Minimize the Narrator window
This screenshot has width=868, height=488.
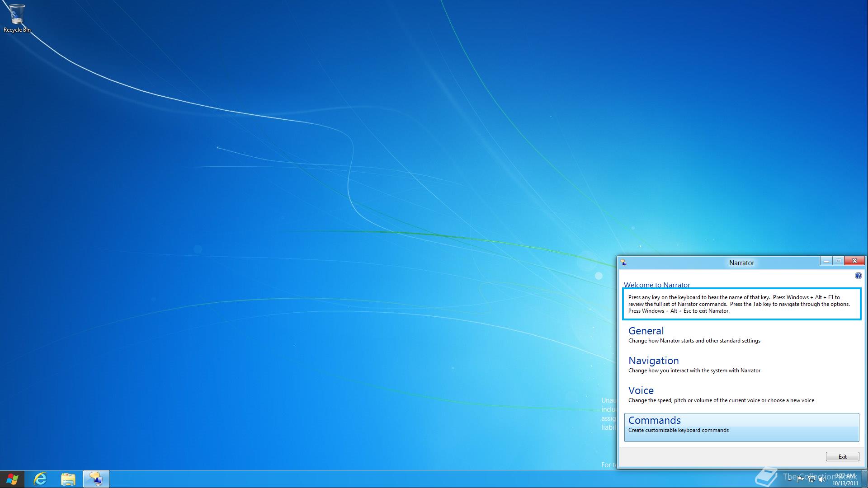(826, 261)
